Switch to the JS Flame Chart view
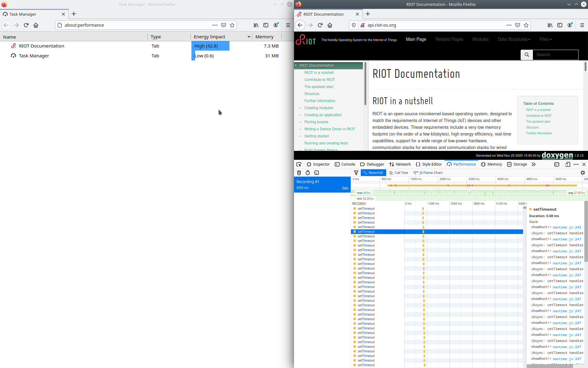Screen dimensions: 588x368 (x=428, y=173)
